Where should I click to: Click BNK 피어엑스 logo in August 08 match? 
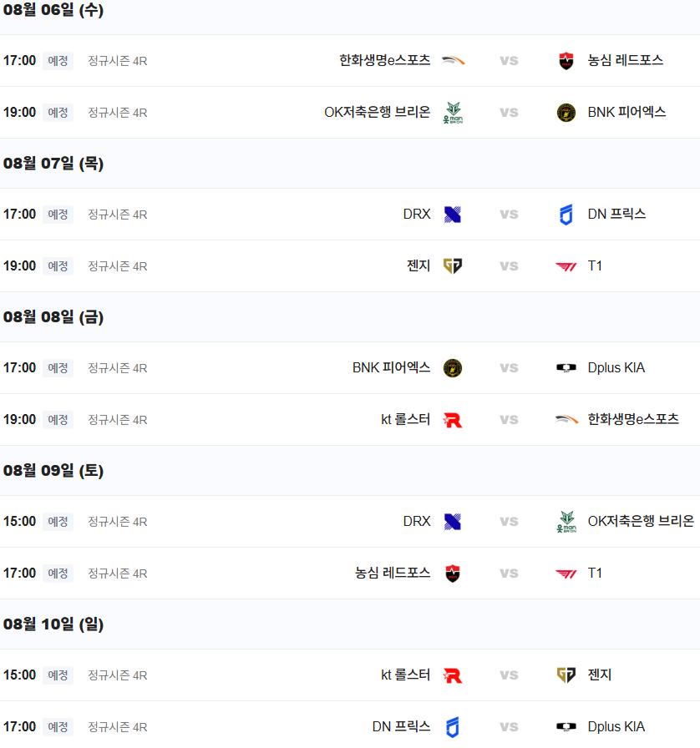(x=453, y=368)
